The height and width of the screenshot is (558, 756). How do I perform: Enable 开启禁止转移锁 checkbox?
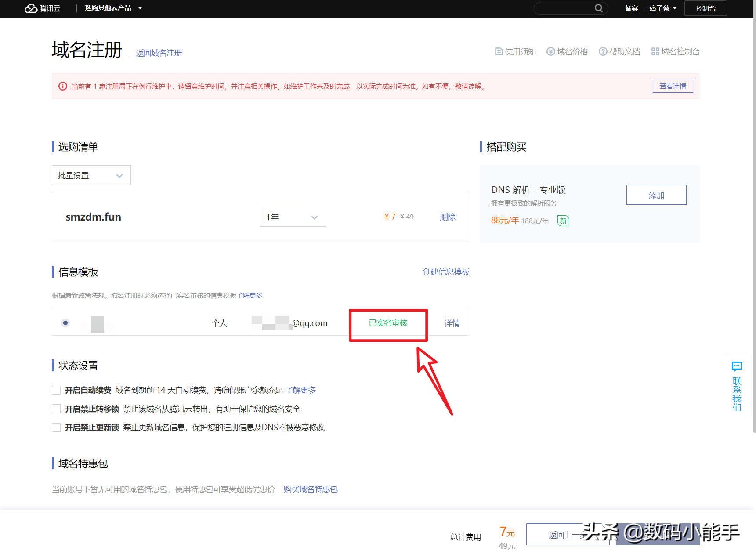coord(56,408)
